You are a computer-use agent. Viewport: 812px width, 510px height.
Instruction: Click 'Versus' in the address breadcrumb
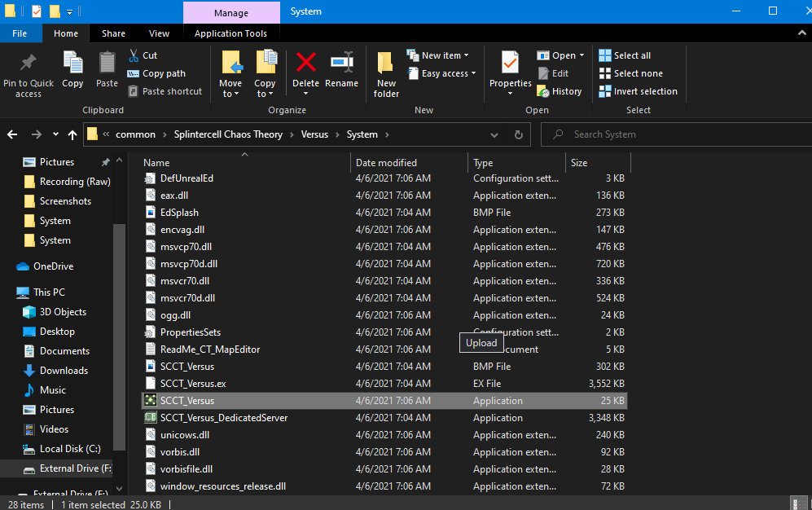[314, 134]
